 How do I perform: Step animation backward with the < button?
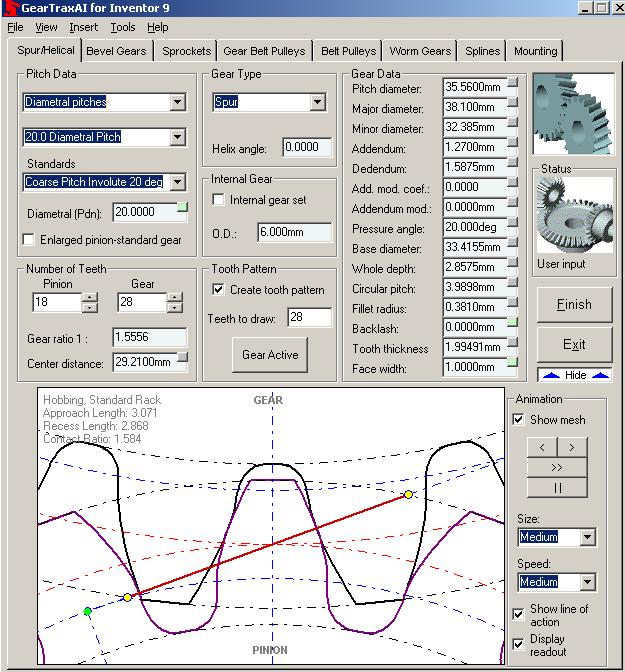click(x=542, y=447)
